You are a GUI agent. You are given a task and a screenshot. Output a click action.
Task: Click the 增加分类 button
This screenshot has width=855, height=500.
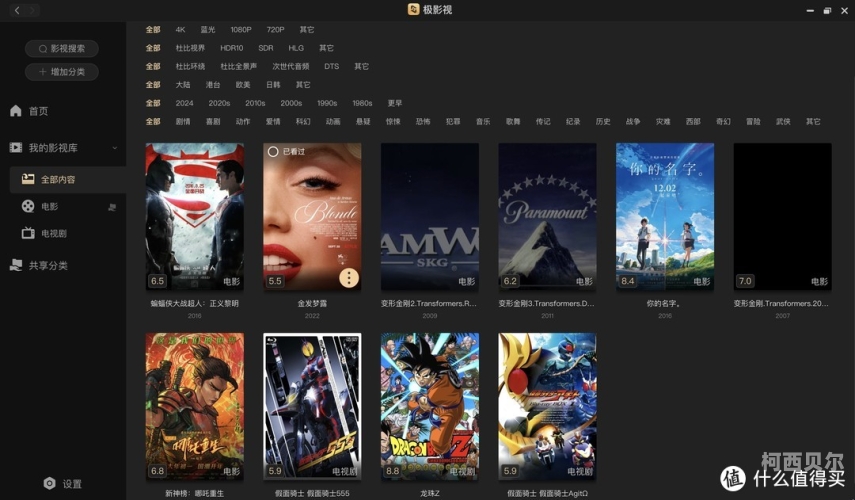click(62, 72)
